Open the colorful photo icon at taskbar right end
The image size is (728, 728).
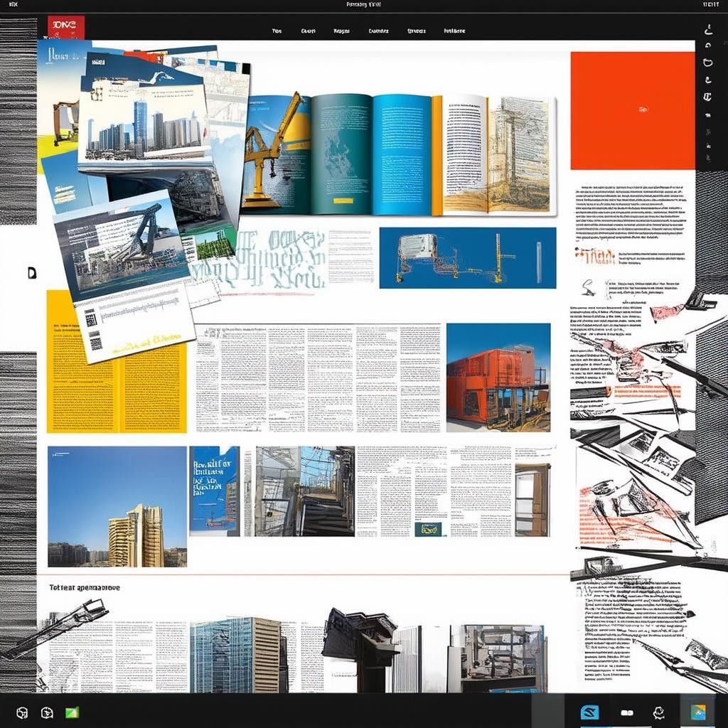pyautogui.click(x=698, y=712)
